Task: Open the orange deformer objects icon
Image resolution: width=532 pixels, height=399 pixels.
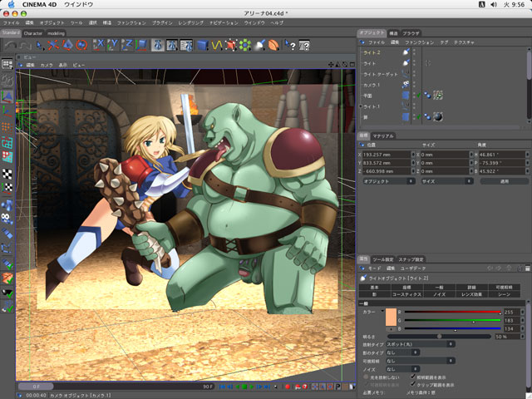Action: (273, 45)
